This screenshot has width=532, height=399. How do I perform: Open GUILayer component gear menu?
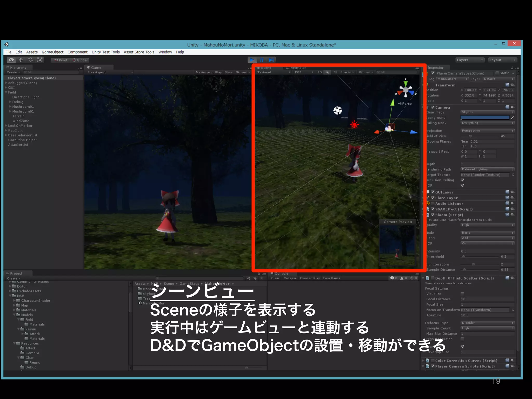[x=512, y=192]
